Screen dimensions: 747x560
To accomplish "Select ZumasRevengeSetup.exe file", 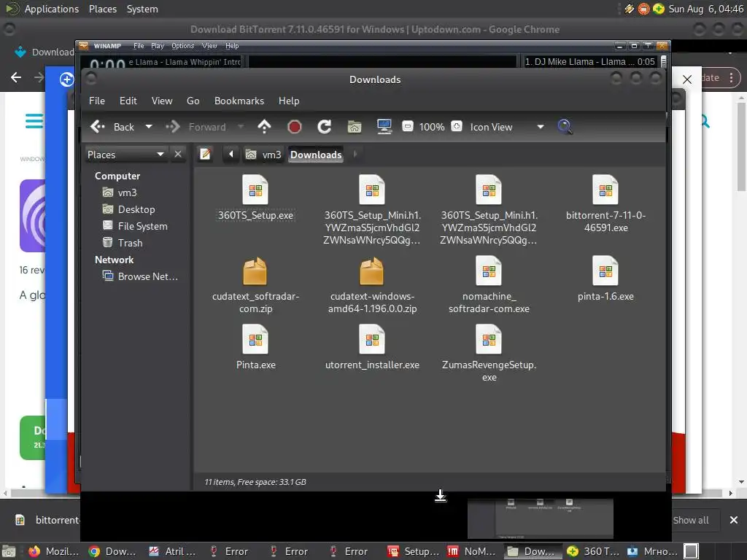I will tap(489, 354).
